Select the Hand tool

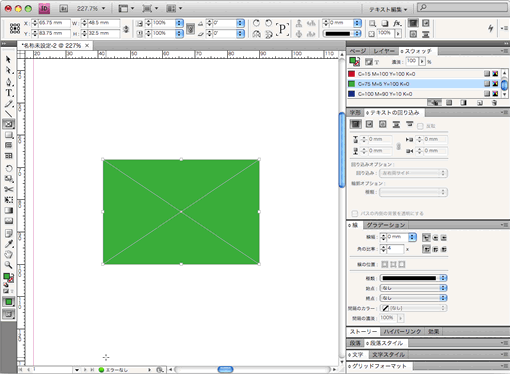[x=8, y=254]
